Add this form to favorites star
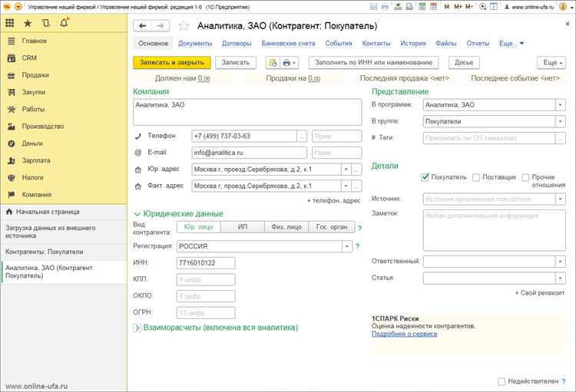Viewport: 576px width, 392px height. point(184,25)
